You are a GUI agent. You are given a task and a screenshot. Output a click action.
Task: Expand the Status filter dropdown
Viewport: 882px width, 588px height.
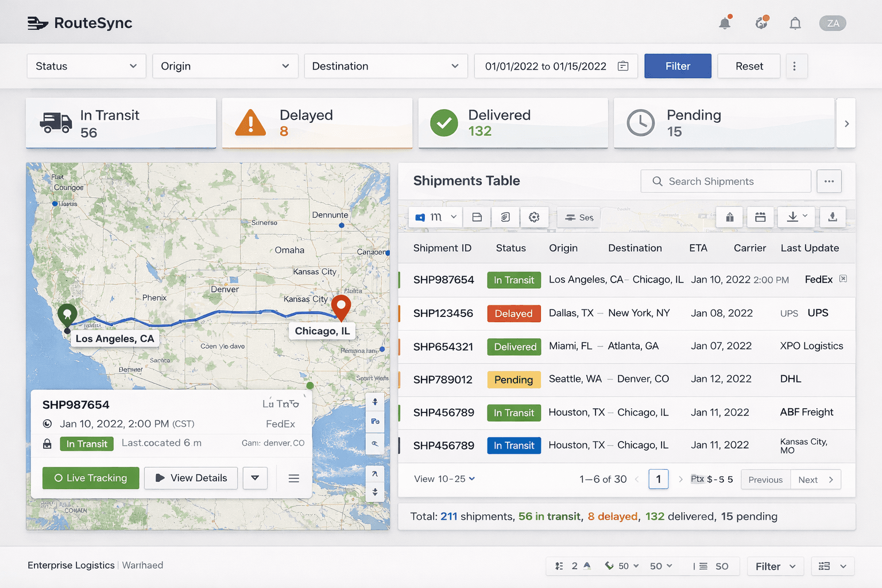pyautogui.click(x=86, y=66)
